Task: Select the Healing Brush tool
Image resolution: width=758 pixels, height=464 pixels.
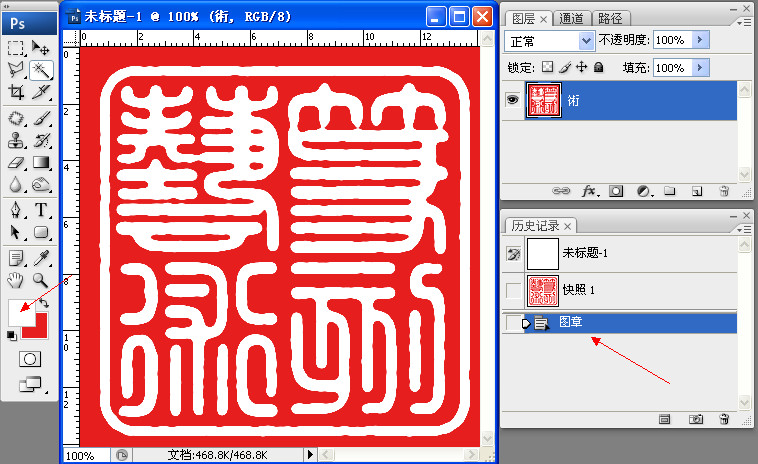Action: (15, 118)
